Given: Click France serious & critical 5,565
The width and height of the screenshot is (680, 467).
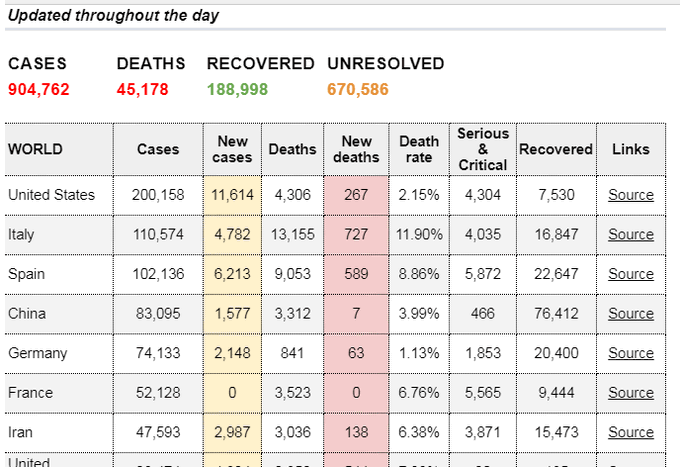Looking at the screenshot, I should (483, 393).
